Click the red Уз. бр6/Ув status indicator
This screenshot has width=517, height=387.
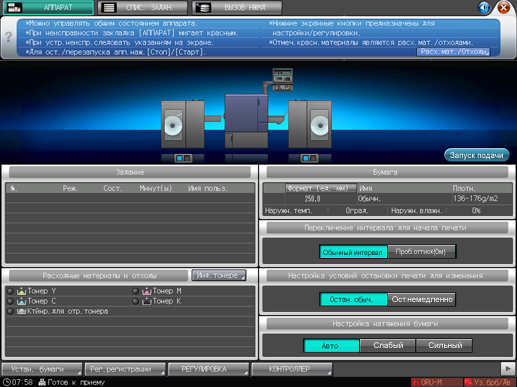490,382
